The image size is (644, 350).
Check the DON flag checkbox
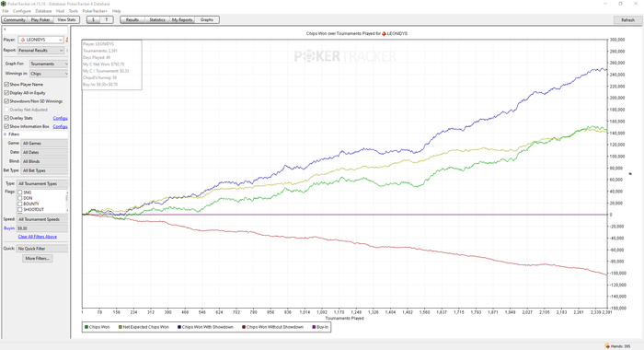(x=19, y=198)
